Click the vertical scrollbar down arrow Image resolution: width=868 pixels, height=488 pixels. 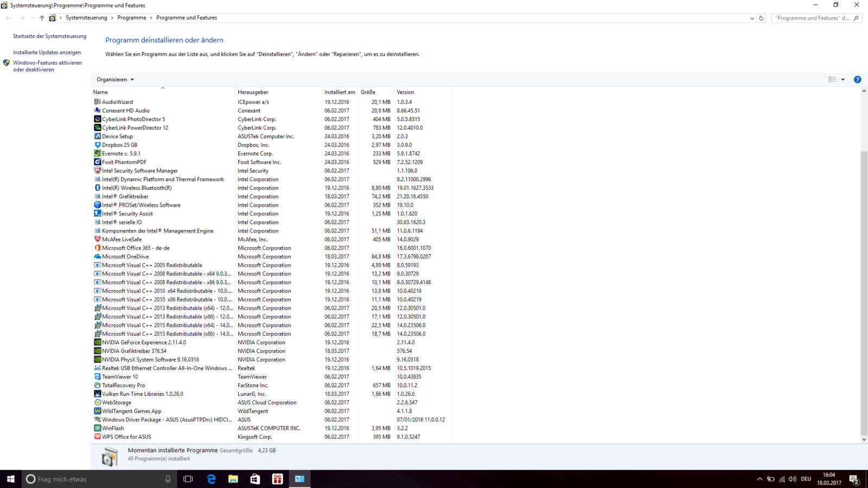pos(864,440)
